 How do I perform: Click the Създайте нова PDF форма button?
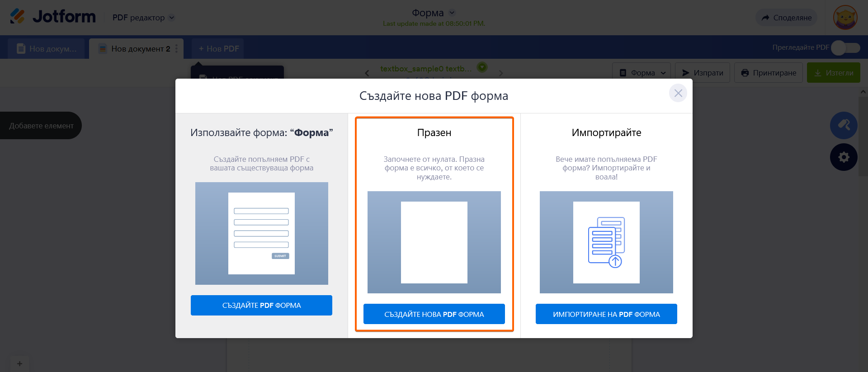(x=434, y=314)
